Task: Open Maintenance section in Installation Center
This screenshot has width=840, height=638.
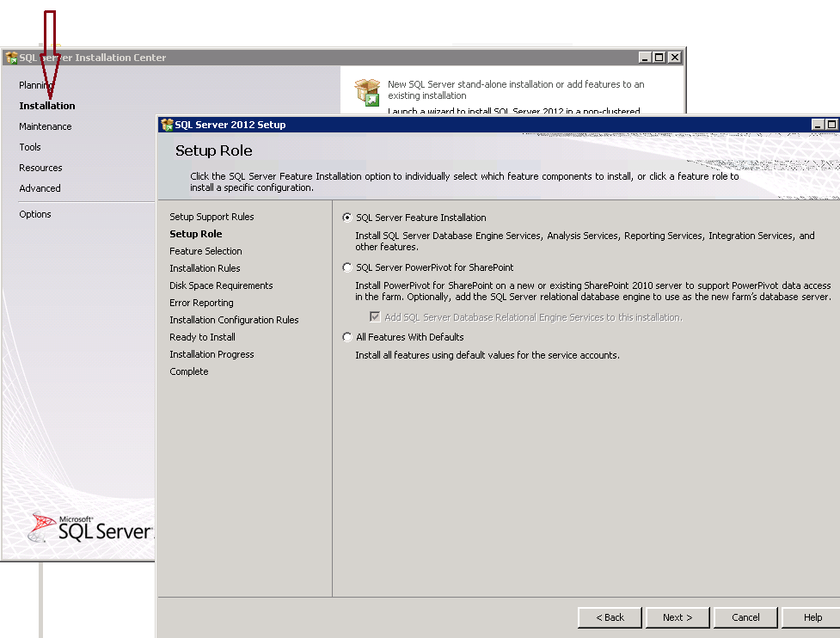Action: 45,126
